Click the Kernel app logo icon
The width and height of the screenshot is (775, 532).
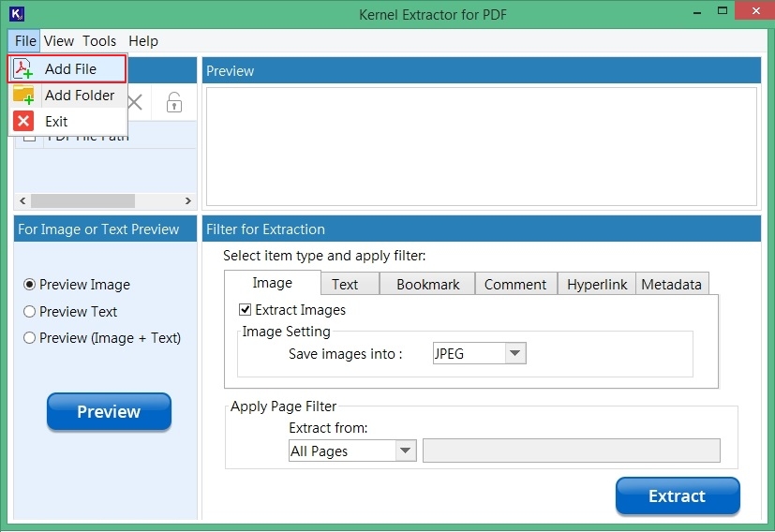17,14
